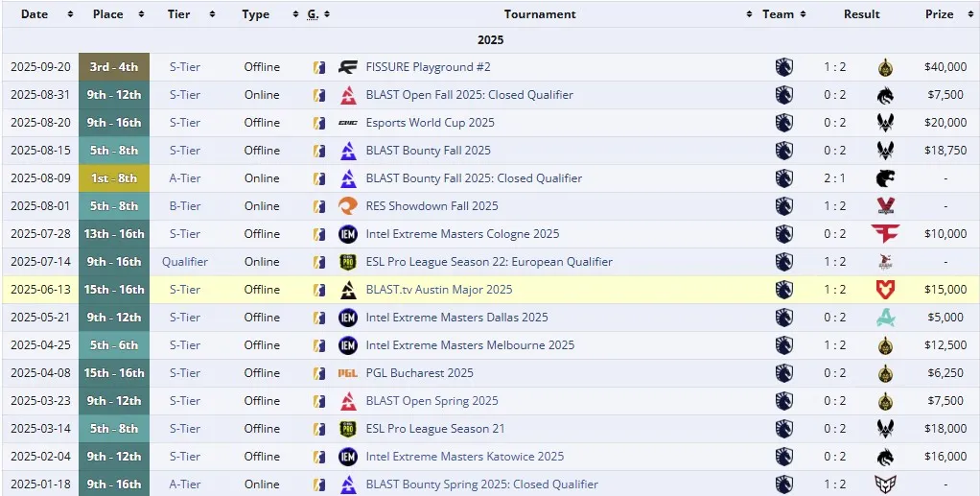The image size is (980, 496).
Task: Sort table by Type column arrows
Action: coord(295,14)
